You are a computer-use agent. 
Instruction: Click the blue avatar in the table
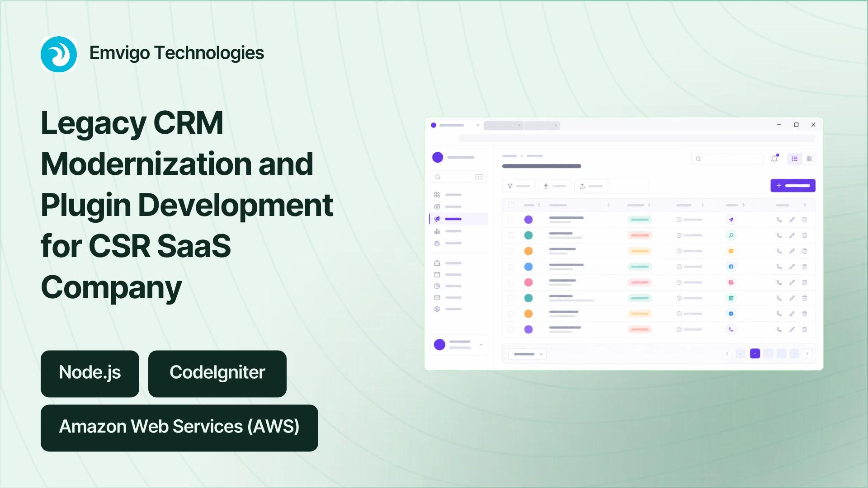528,267
